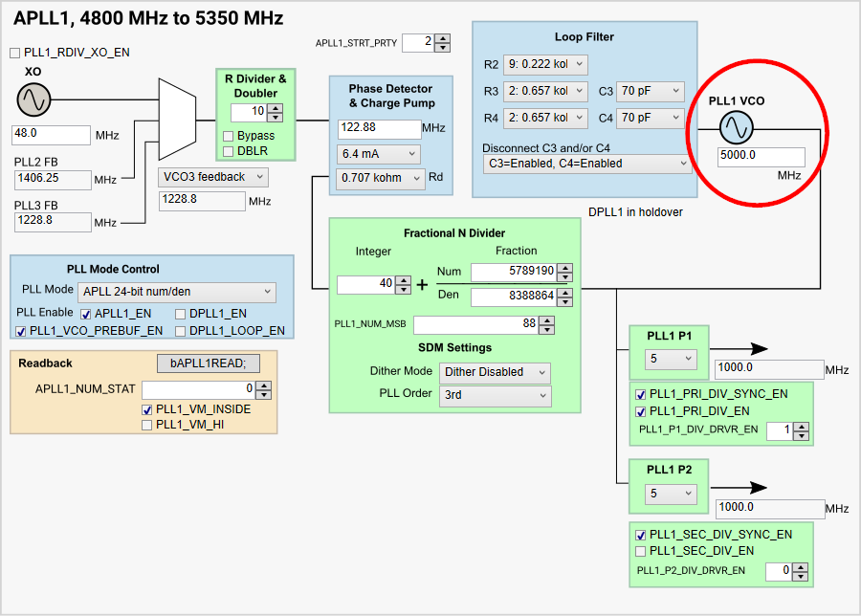Open the Dither Mode dropdown

coord(495,373)
